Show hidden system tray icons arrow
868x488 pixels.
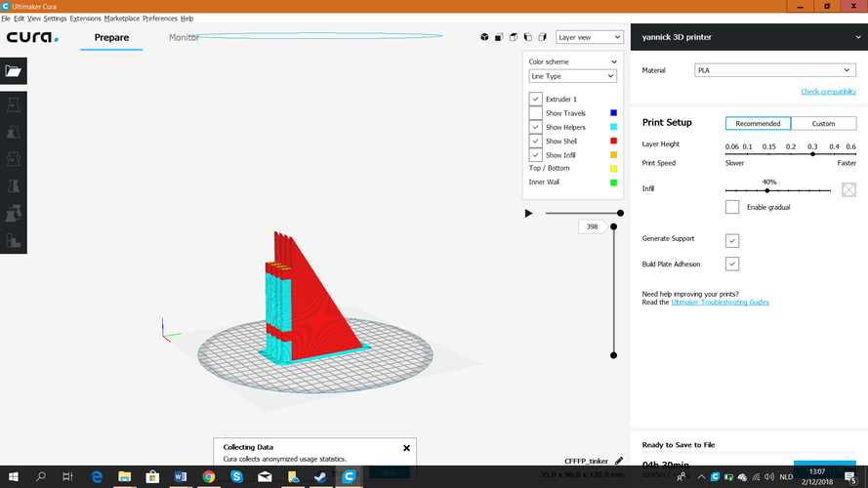tap(701, 477)
